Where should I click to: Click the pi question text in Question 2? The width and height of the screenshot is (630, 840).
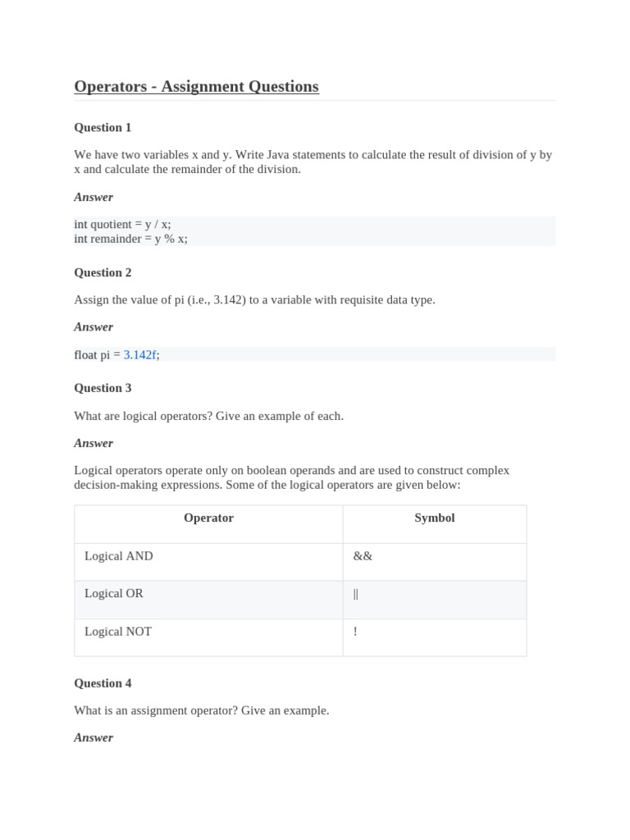pyautogui.click(x=254, y=300)
